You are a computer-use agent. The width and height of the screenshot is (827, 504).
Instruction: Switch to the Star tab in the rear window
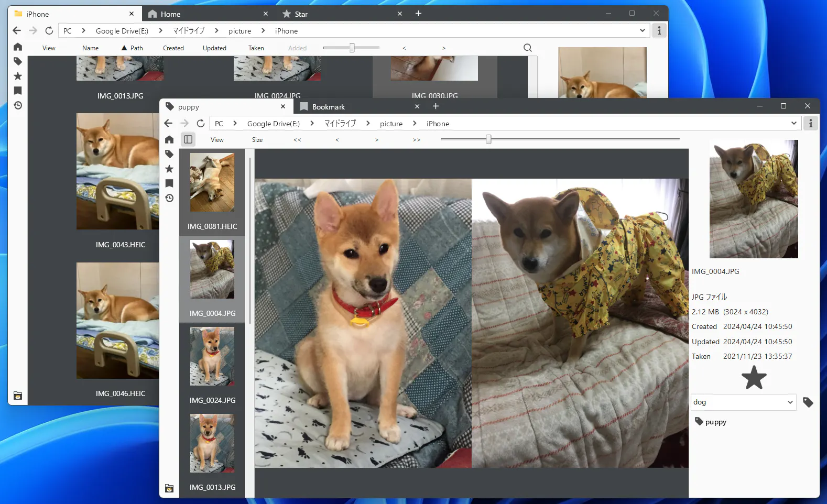[342, 14]
